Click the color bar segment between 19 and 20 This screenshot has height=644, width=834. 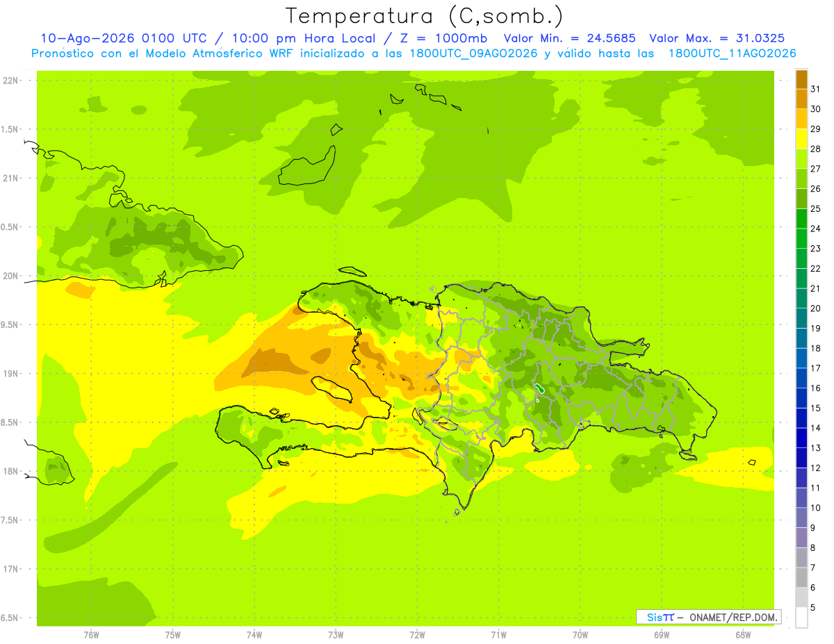[801, 319]
